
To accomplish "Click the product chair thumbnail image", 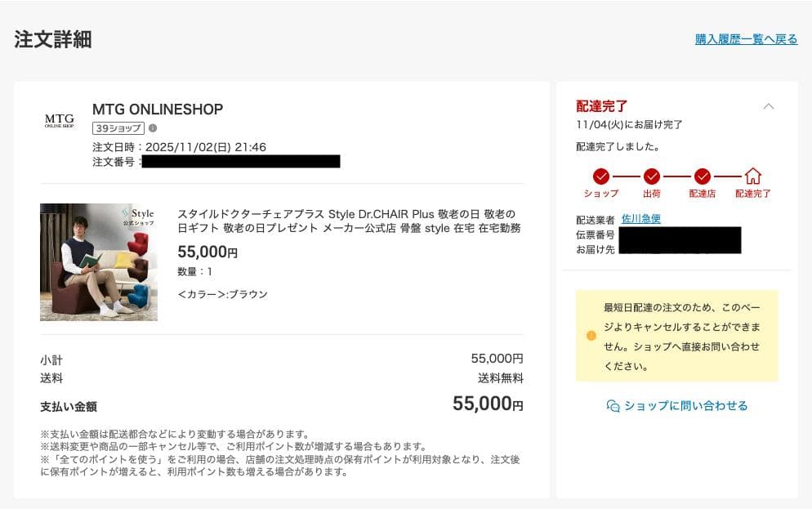I will pos(98,262).
